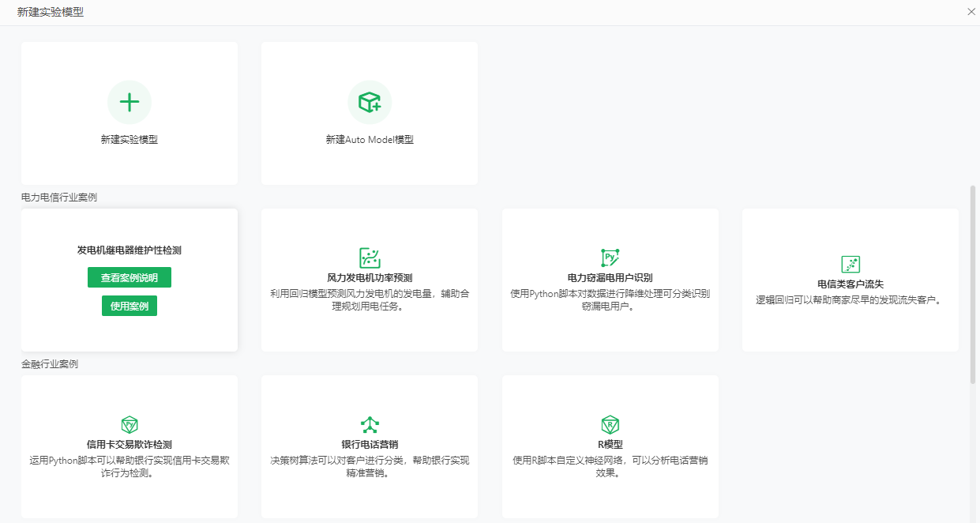Open the 信用卡交易欺诈检测 case title

coord(130,445)
